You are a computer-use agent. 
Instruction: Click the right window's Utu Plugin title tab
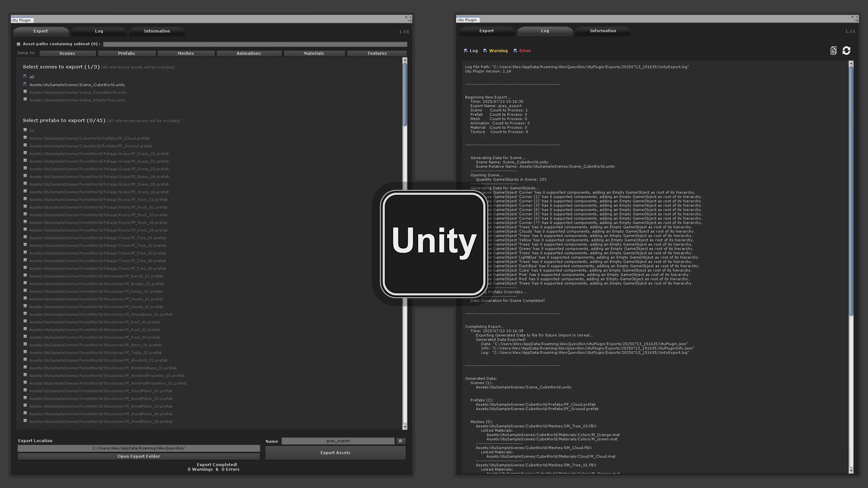467,20
